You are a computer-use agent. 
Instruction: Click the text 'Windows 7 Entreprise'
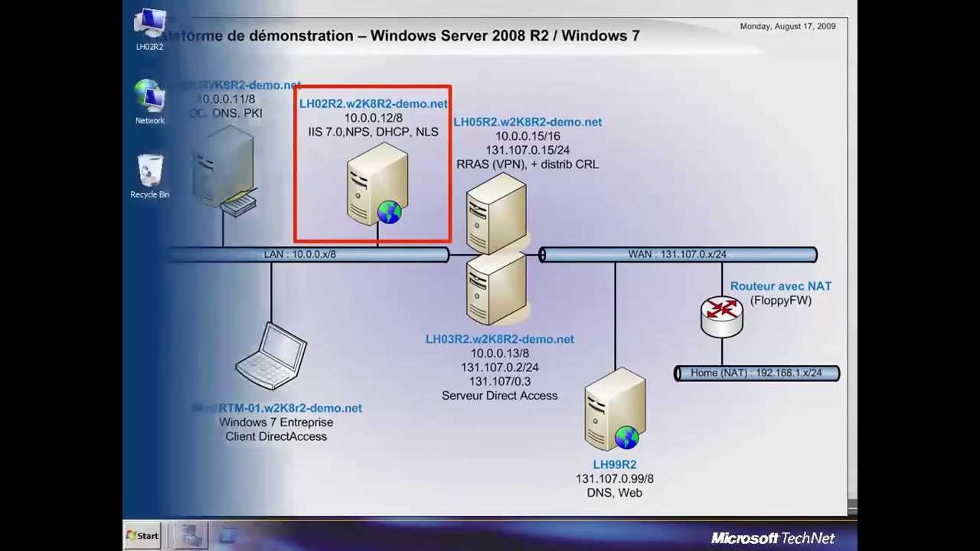tap(276, 422)
